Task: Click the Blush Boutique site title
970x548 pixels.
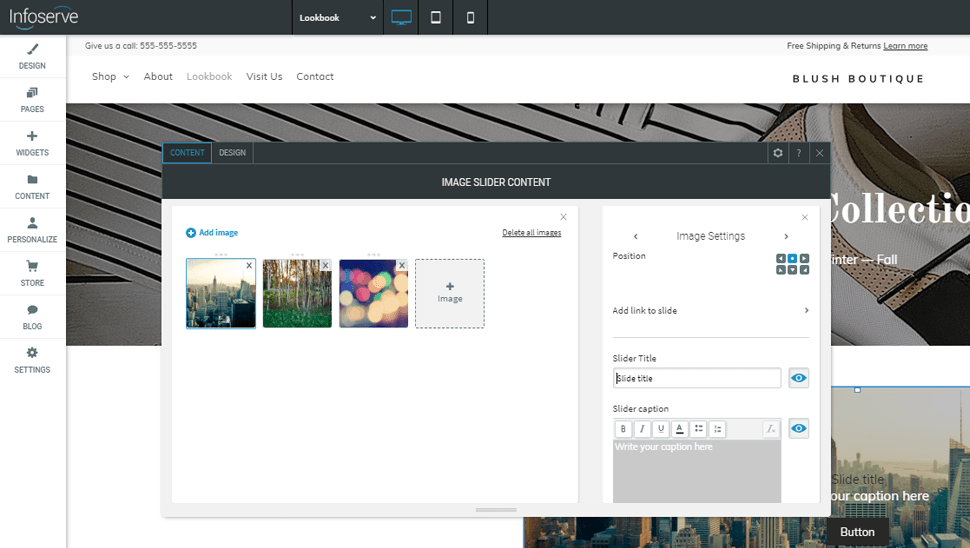Action: (859, 79)
